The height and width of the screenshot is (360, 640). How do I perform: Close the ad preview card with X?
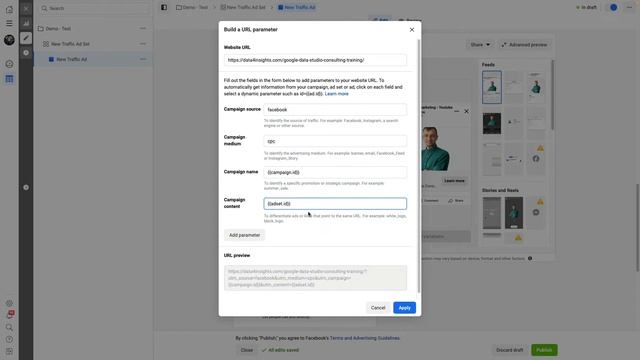point(467,111)
